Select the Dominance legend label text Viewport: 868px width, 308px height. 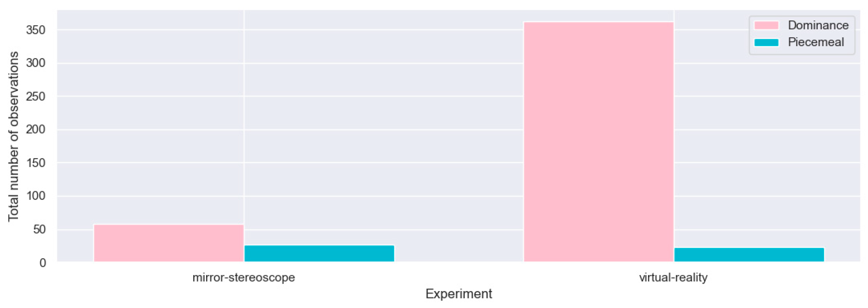coord(818,25)
